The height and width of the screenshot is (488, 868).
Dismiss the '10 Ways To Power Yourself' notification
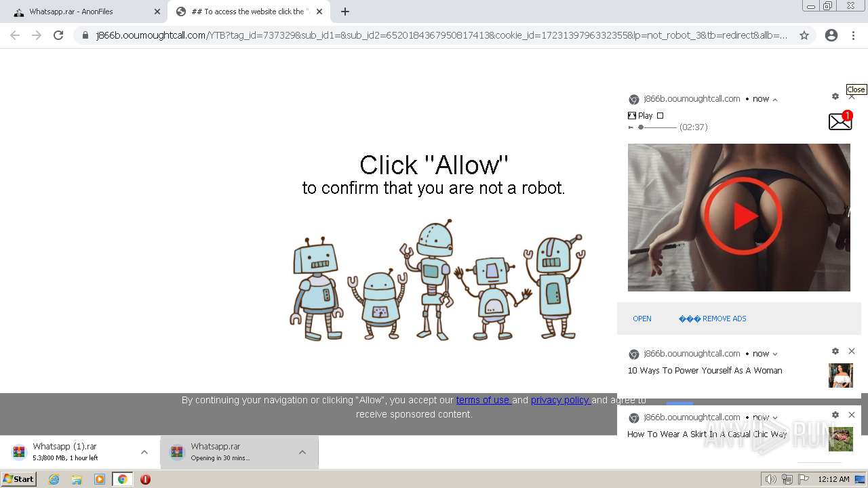pyautogui.click(x=852, y=351)
